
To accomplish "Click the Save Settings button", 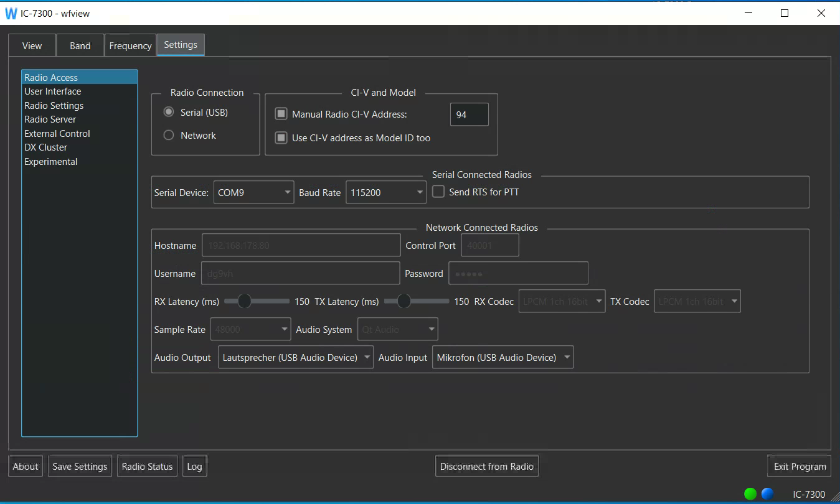I will tap(80, 467).
